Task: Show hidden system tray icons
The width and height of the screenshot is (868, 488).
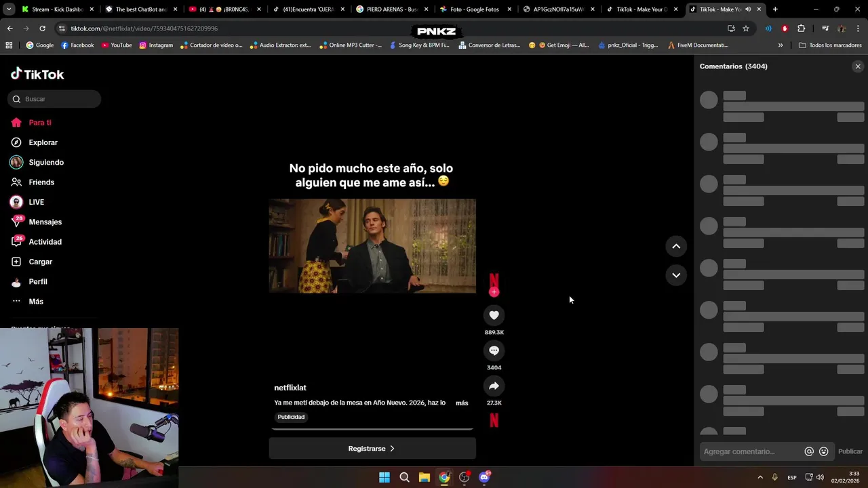Action: [759, 477]
